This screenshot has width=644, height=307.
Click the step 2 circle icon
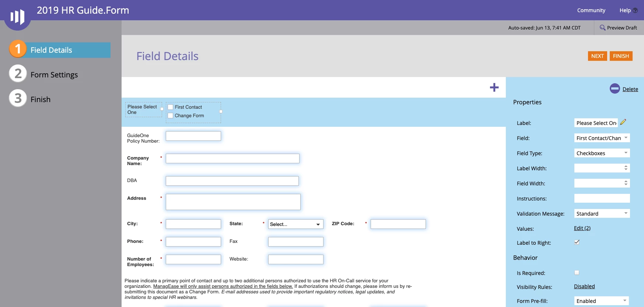point(18,73)
